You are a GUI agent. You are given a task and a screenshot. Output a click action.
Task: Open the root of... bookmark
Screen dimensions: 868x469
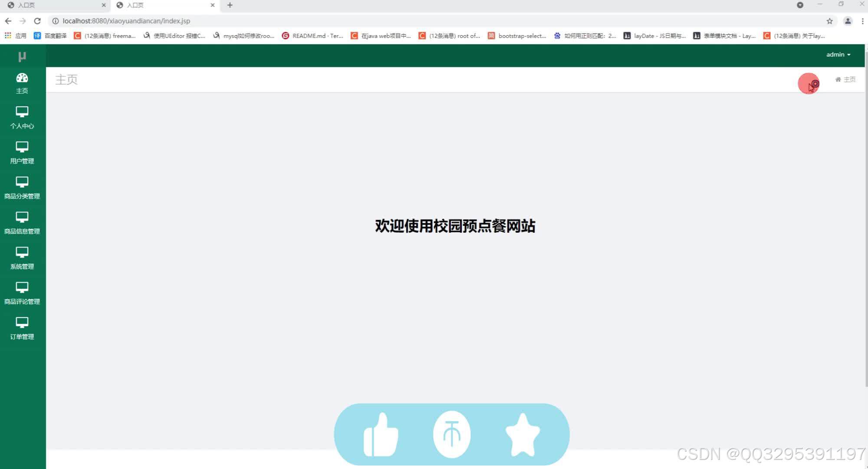pyautogui.click(x=450, y=36)
